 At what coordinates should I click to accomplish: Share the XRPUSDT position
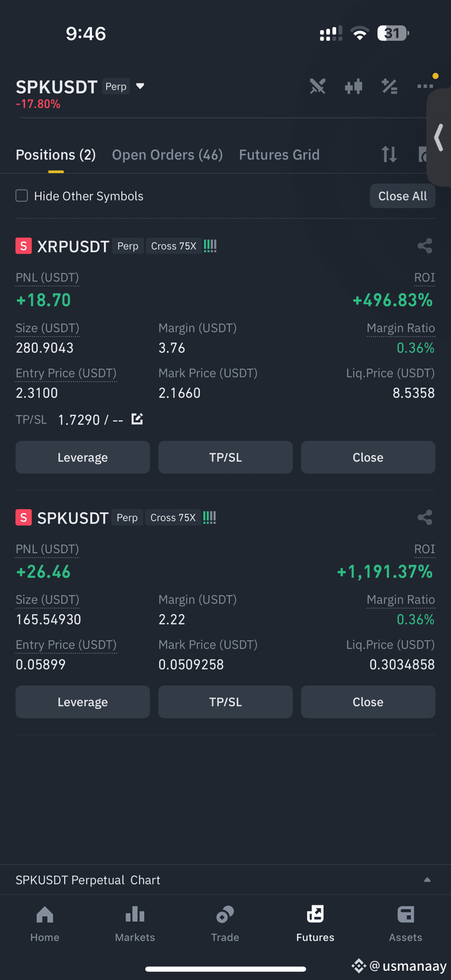[x=425, y=246]
